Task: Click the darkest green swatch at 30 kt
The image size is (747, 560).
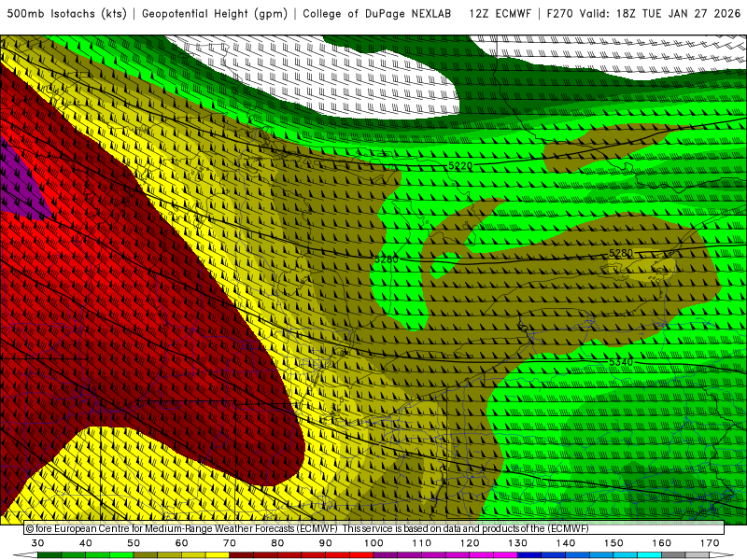Action: (49, 555)
